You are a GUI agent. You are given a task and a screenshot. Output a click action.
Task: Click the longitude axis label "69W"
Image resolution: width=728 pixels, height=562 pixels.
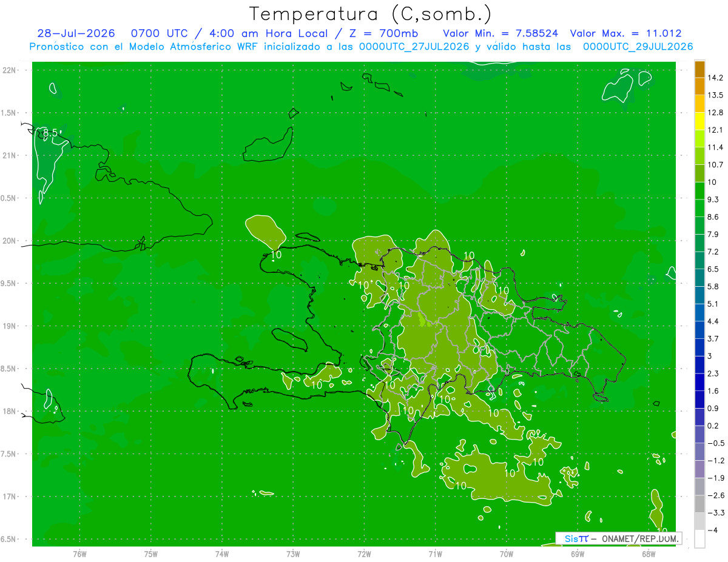coord(578,554)
